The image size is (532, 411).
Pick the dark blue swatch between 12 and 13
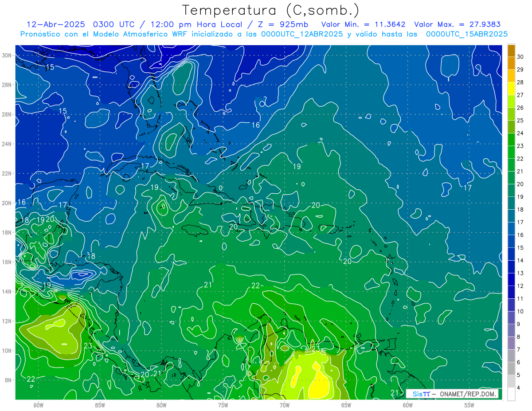pos(512,279)
